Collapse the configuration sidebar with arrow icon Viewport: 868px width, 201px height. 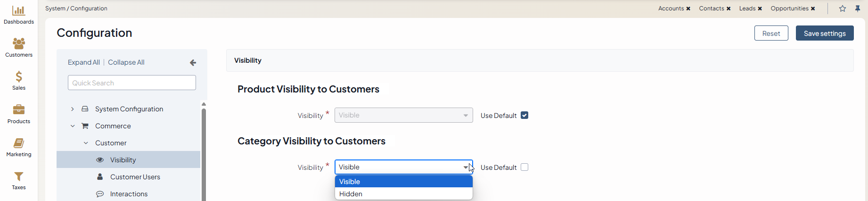click(193, 62)
